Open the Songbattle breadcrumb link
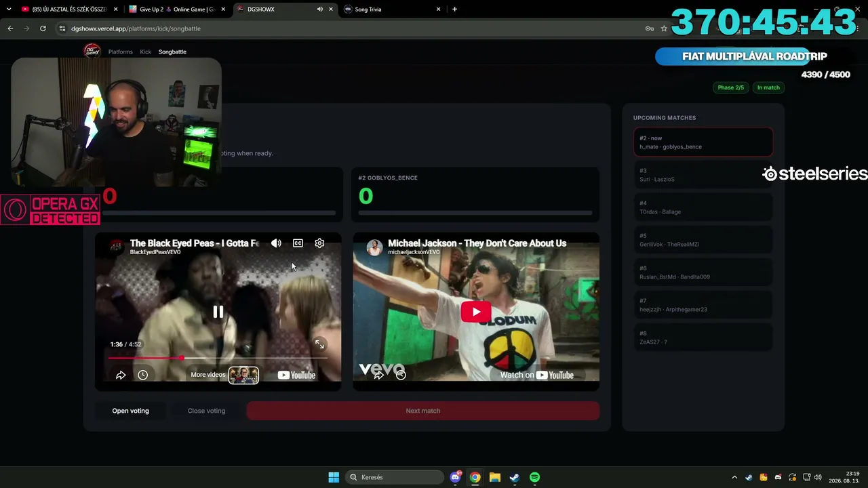The image size is (868, 488). coord(172,52)
